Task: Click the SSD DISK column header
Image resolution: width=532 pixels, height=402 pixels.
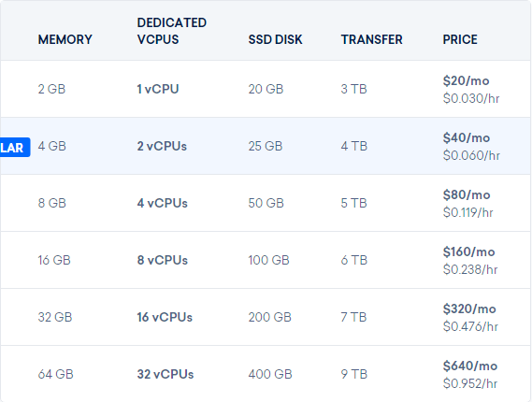Action: tap(275, 39)
